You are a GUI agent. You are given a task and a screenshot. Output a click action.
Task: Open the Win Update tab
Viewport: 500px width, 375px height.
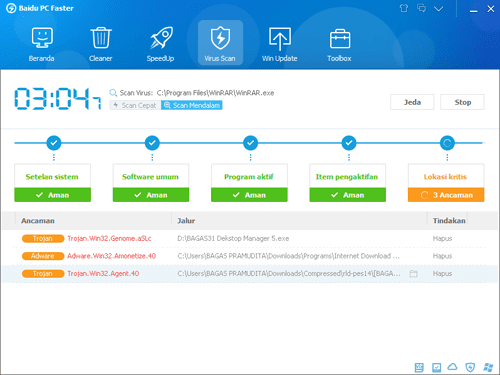(x=280, y=44)
